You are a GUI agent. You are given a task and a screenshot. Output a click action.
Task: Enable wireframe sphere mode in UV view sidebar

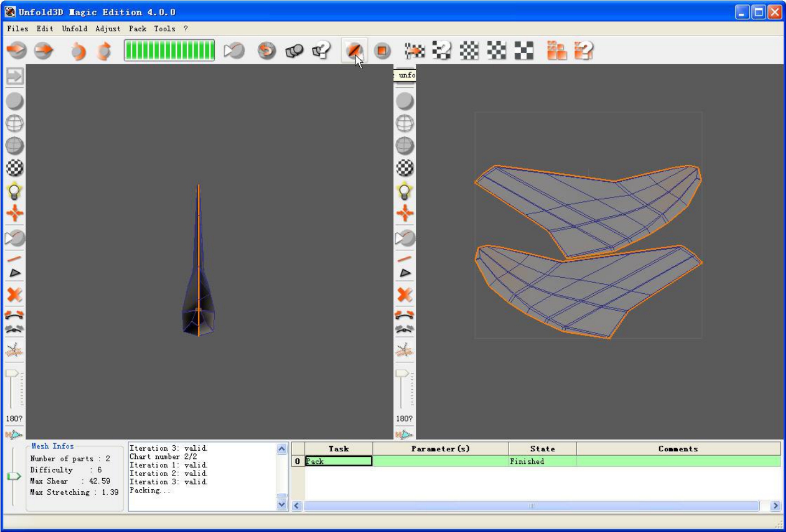(405, 124)
